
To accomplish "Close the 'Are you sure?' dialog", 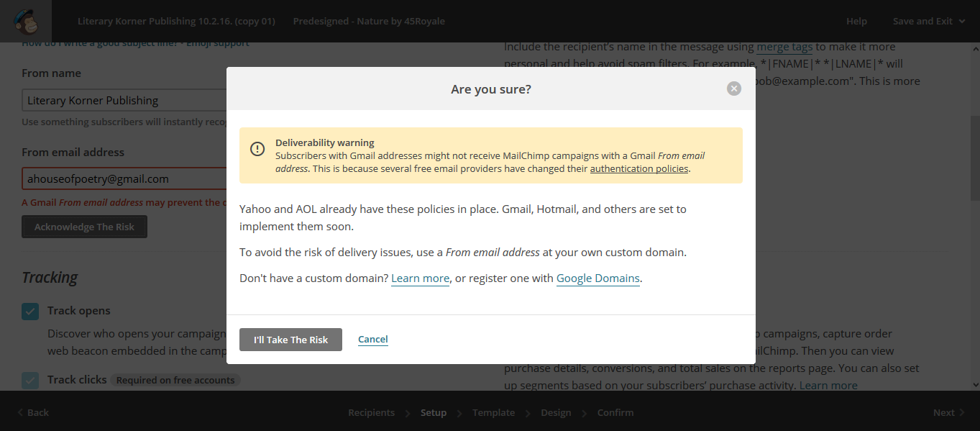I will (733, 89).
